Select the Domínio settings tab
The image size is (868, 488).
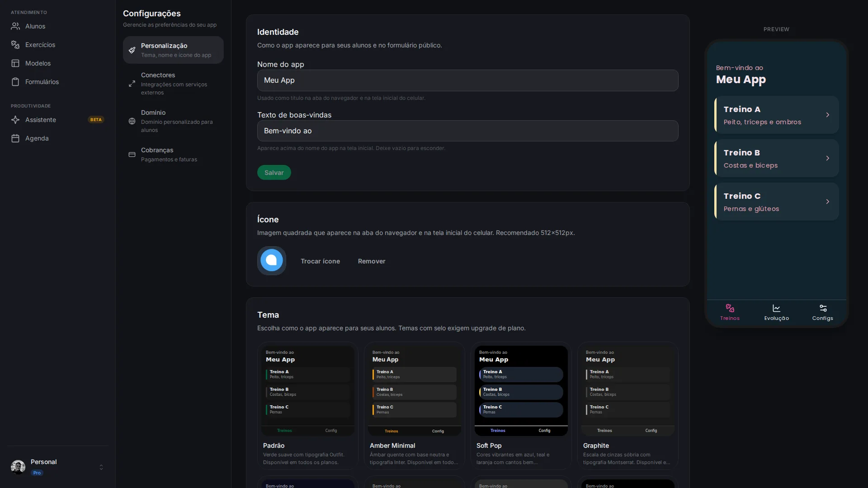[173, 121]
